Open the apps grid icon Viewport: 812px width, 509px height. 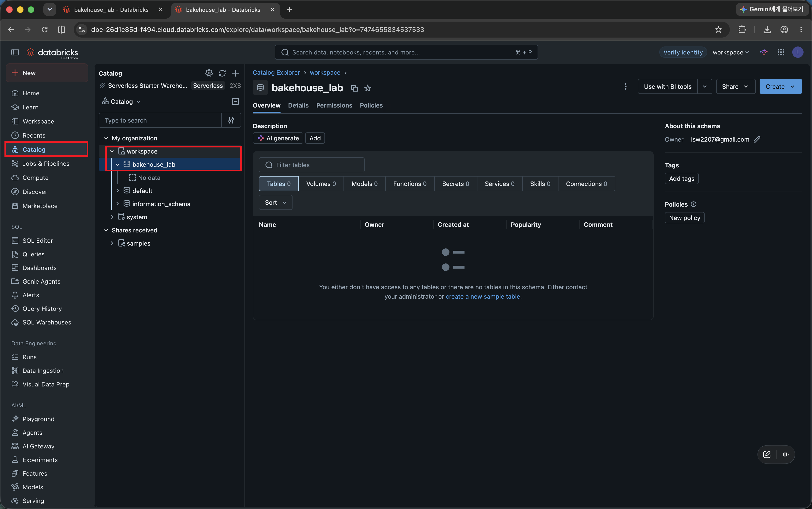[x=781, y=52]
